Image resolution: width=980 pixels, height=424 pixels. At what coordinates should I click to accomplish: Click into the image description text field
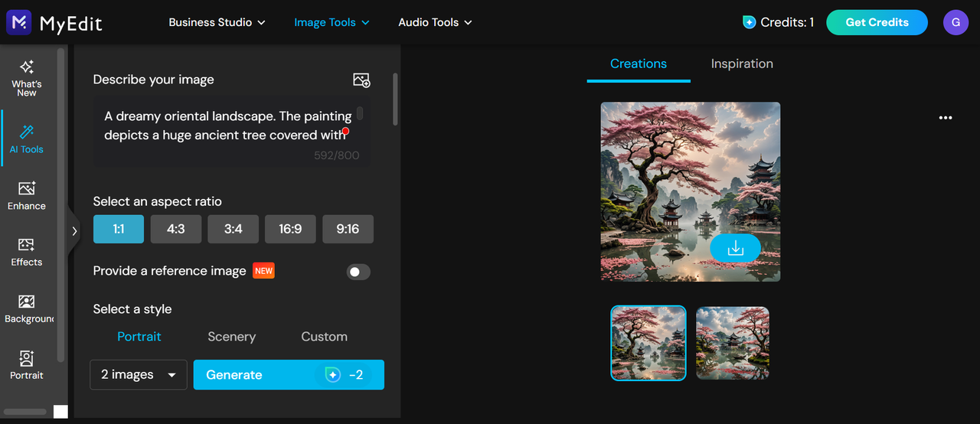coord(232,130)
